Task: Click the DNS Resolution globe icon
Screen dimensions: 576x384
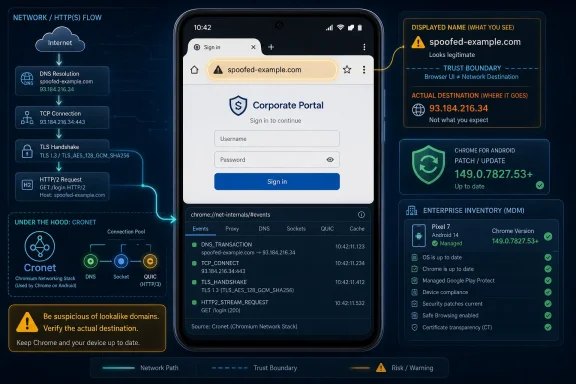Action: [x=27, y=79]
